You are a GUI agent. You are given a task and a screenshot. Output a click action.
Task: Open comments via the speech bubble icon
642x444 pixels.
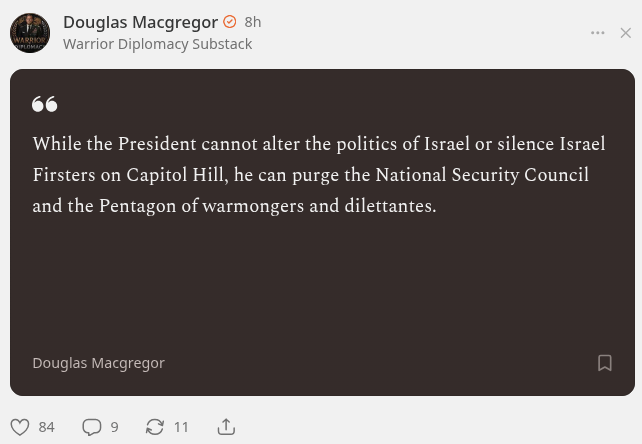coord(92,427)
